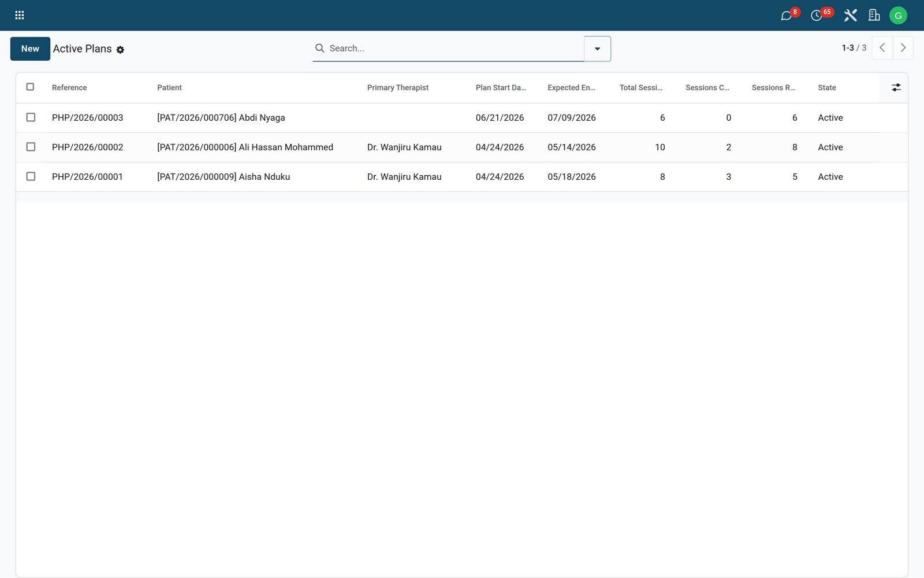
Task: Sort by Reference column header
Action: pyautogui.click(x=69, y=88)
